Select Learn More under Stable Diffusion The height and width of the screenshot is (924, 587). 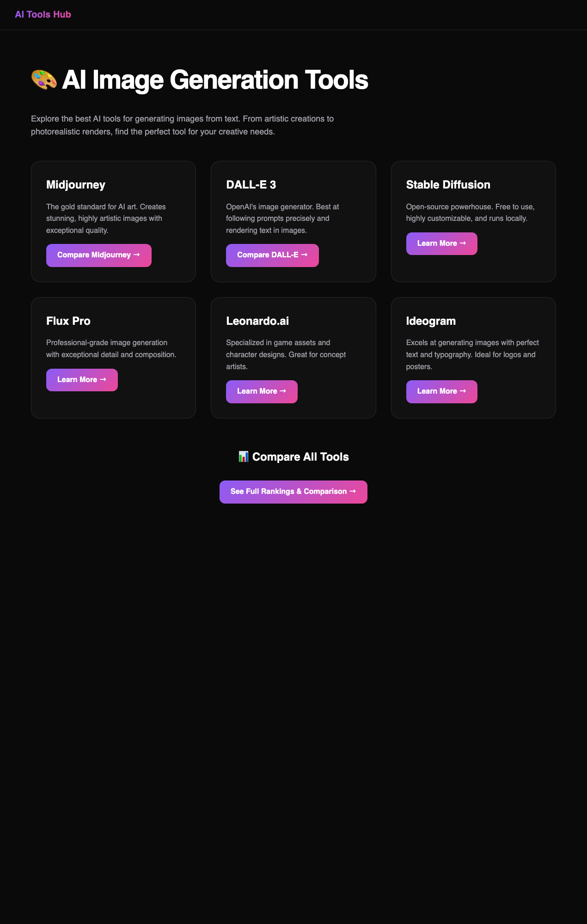point(441,243)
